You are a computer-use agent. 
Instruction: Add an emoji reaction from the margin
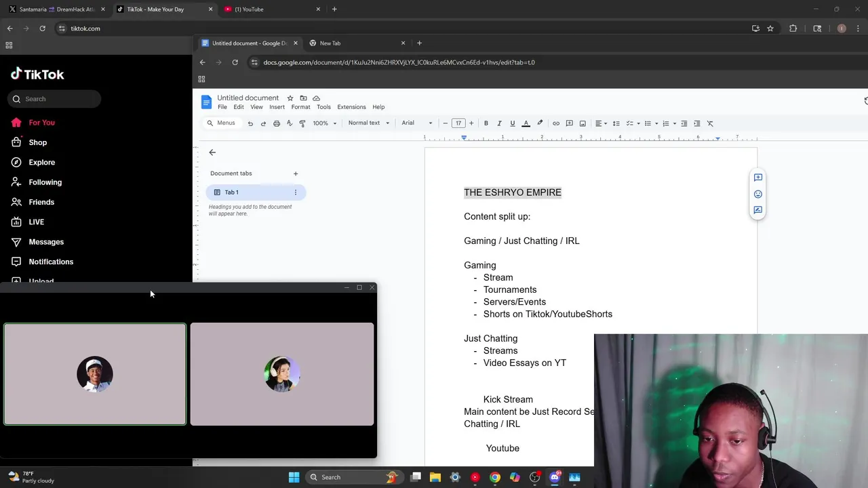tap(758, 194)
